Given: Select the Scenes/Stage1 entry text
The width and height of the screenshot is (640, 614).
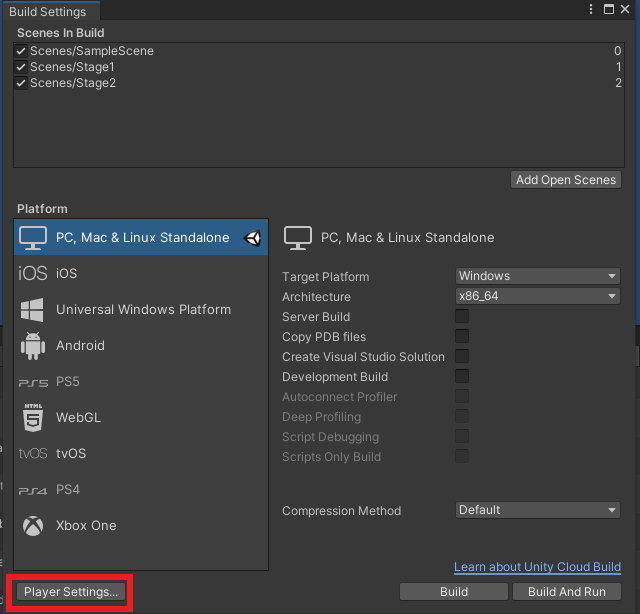Looking at the screenshot, I should click(x=72, y=67).
